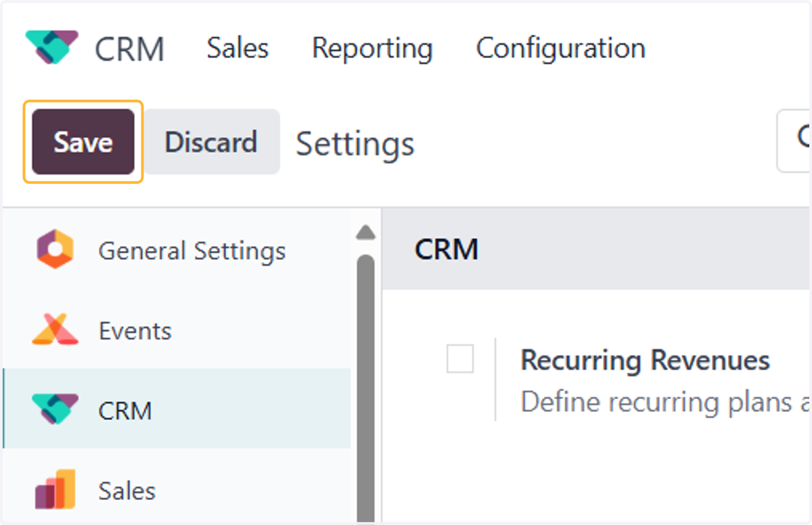Image resolution: width=812 pixels, height=525 pixels.
Task: Click the Settings breadcrumb title
Action: coord(355,143)
